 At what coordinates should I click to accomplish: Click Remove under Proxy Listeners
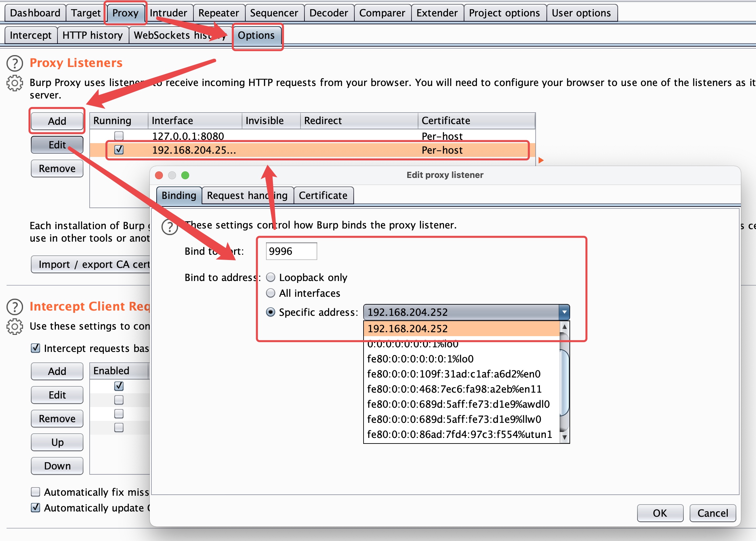(x=57, y=168)
